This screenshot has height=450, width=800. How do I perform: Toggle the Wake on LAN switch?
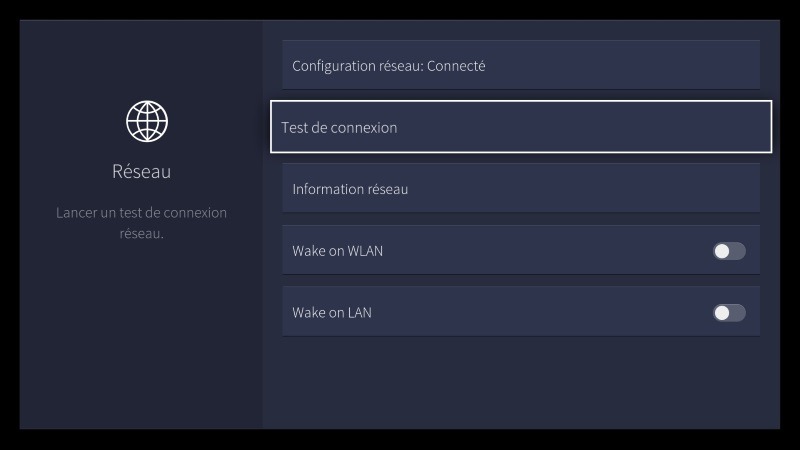tap(729, 313)
